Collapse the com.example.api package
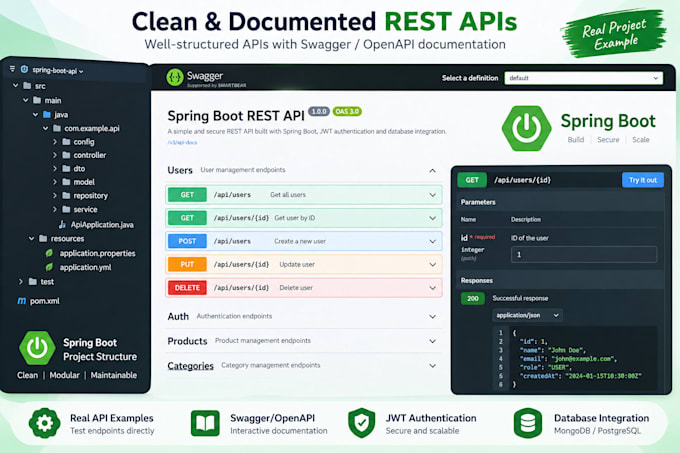Image resolution: width=680 pixels, height=453 pixels. click(46, 128)
